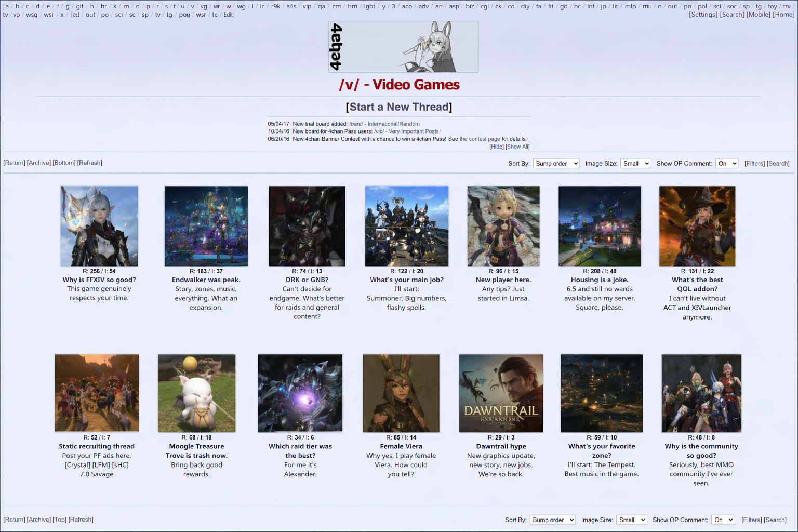Open the Image Size dropdown in upper toolbar
798x532 pixels.
pos(635,163)
